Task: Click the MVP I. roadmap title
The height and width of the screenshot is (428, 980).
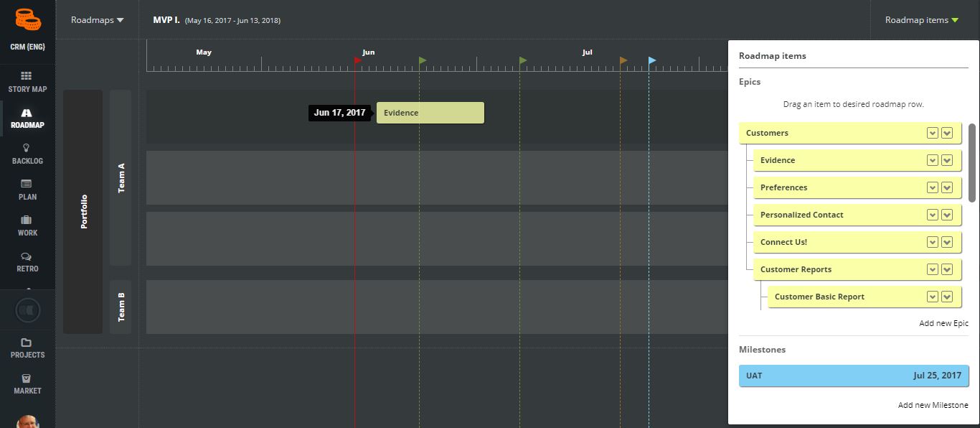Action: pos(166,20)
